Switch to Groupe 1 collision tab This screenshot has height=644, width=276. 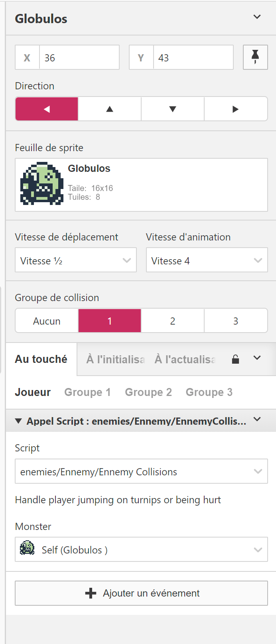click(87, 392)
